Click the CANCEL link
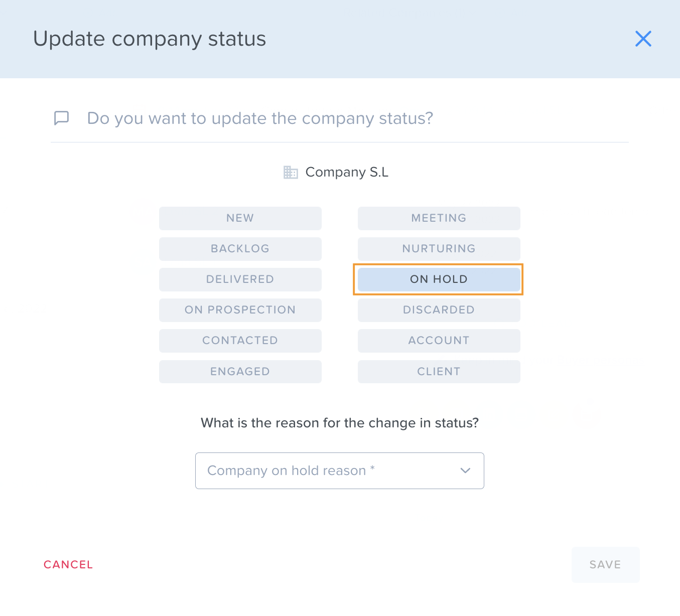 pos(68,565)
